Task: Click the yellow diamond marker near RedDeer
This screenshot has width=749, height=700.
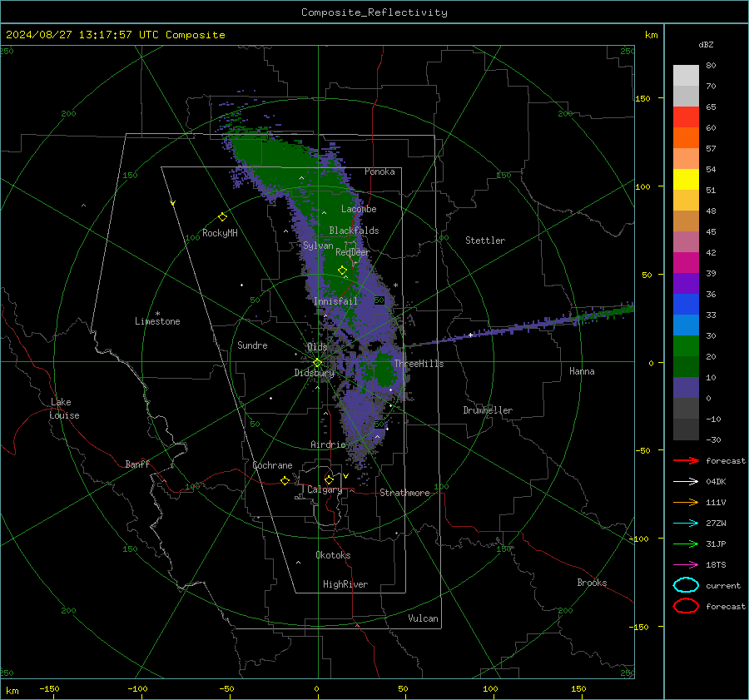Action: 342,271
